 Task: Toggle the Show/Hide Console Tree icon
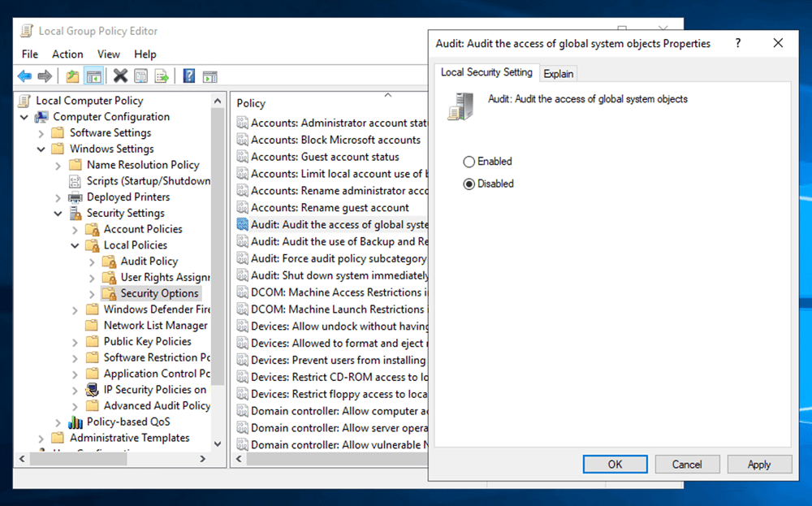tap(94, 76)
